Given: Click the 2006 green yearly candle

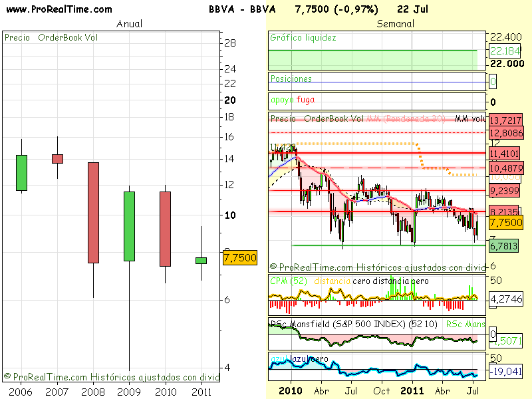Looking at the screenshot, I should pos(22,173).
